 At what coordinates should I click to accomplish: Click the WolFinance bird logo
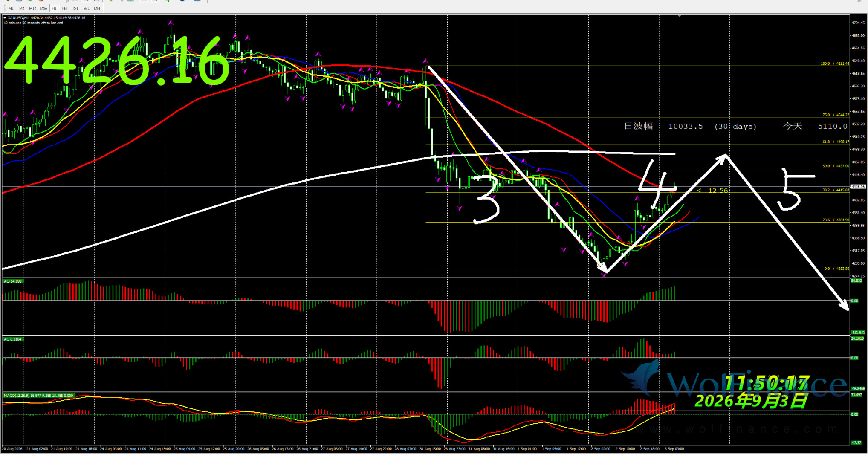click(x=641, y=377)
